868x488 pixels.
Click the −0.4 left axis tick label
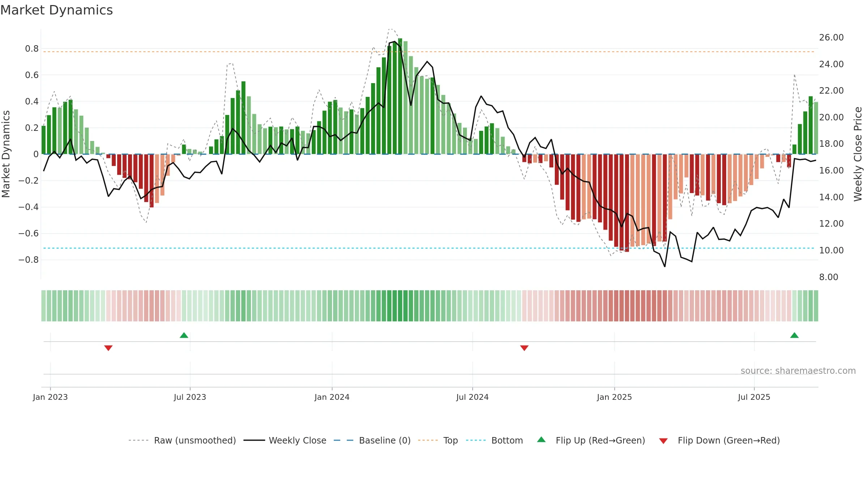point(29,207)
